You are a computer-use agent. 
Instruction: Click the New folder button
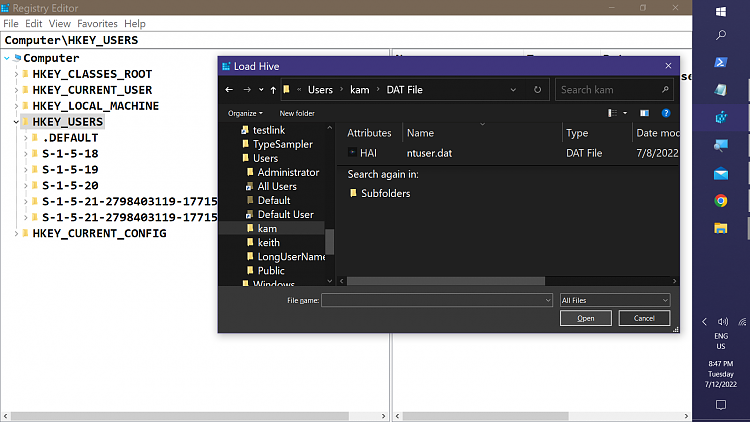297,113
